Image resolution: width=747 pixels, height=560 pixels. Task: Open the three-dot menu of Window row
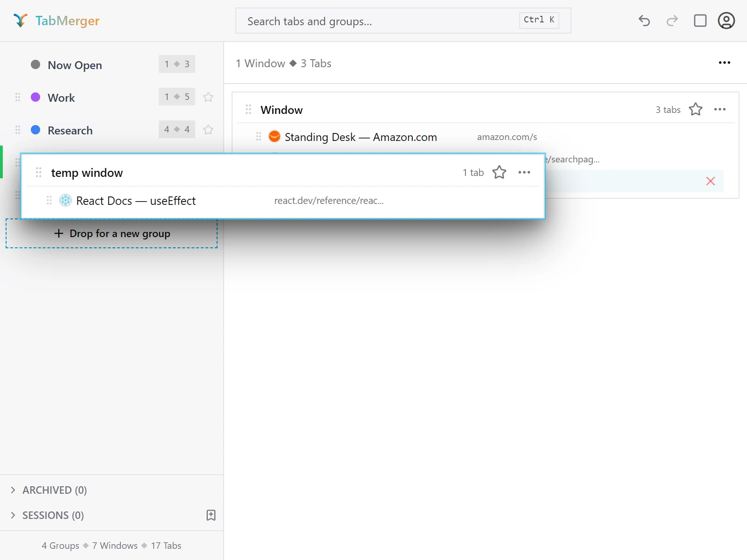[x=720, y=109]
